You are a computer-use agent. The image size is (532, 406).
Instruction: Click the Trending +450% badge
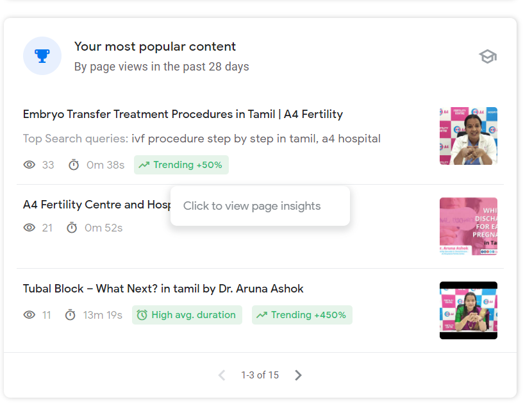coord(302,315)
